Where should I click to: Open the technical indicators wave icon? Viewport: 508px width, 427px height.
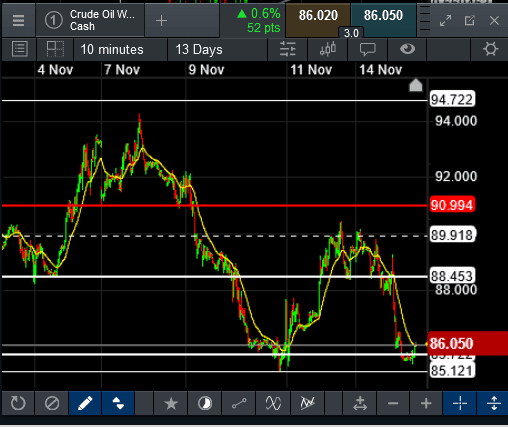point(273,403)
